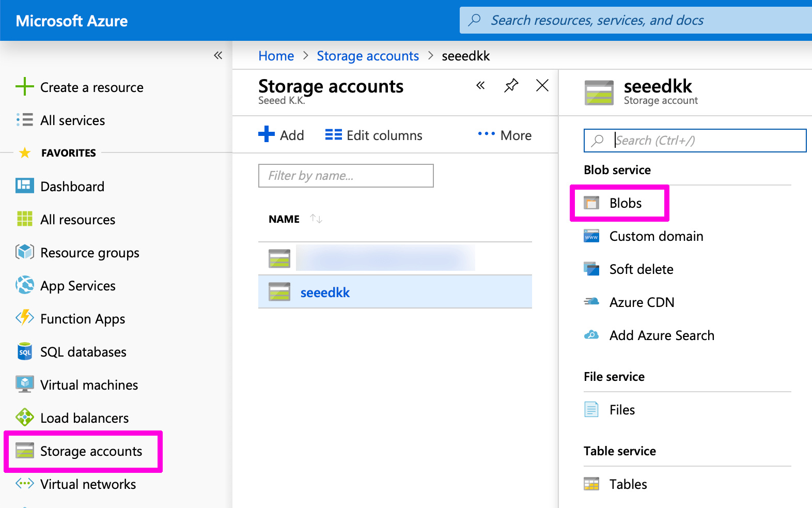This screenshot has width=812, height=508.
Task: Open Tables under Table service
Action: pos(628,484)
